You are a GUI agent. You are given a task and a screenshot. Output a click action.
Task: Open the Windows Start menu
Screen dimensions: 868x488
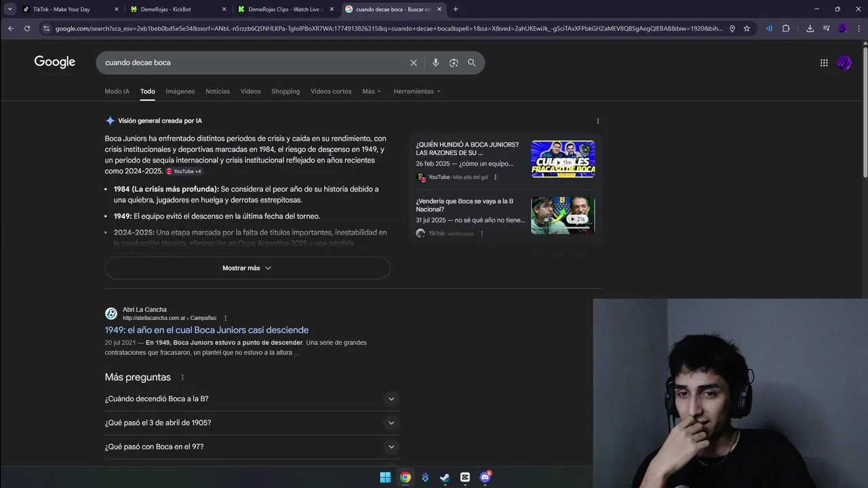(x=385, y=477)
